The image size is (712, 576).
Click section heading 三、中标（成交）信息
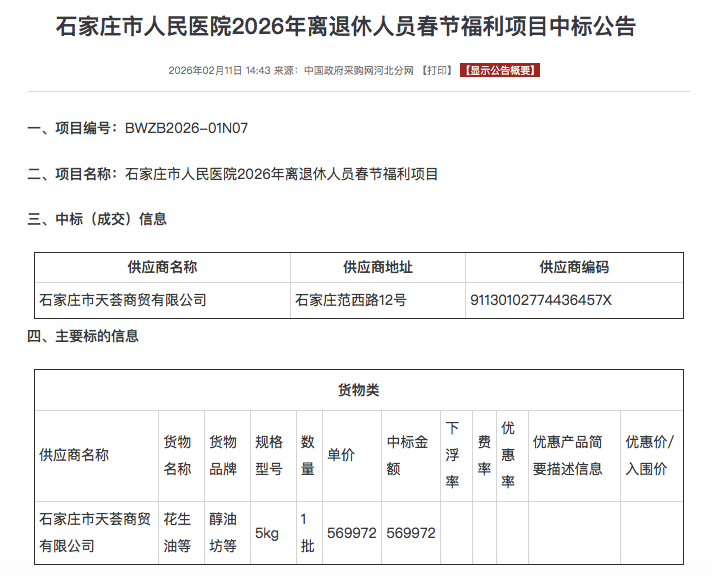click(97, 219)
